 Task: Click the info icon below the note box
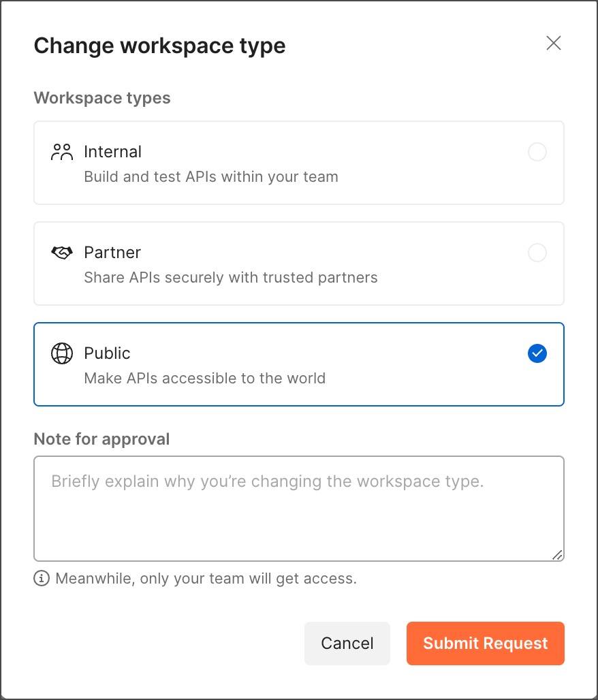pos(42,579)
